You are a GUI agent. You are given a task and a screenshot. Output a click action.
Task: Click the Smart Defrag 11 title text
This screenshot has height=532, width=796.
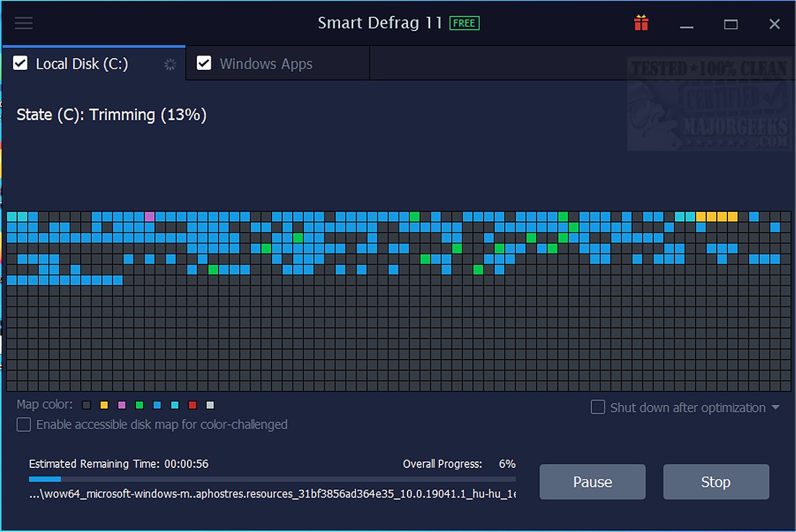(x=380, y=23)
